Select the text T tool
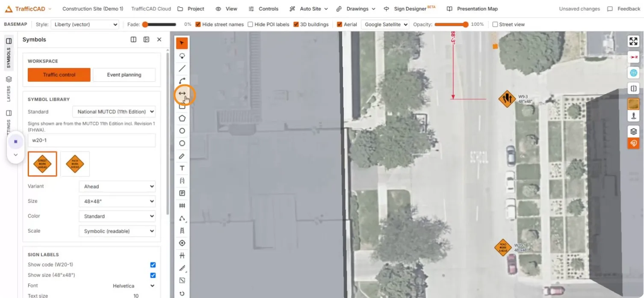644x298 pixels. coord(182,168)
